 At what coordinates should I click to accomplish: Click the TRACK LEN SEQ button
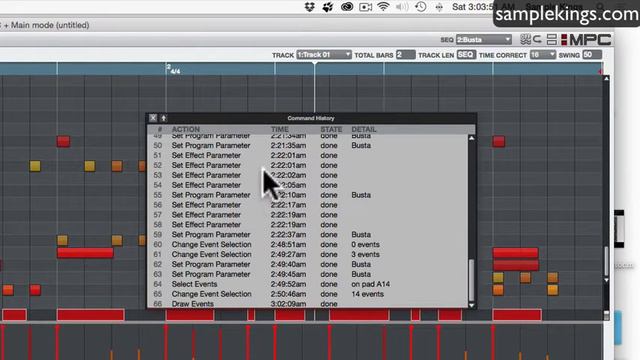tap(466, 55)
